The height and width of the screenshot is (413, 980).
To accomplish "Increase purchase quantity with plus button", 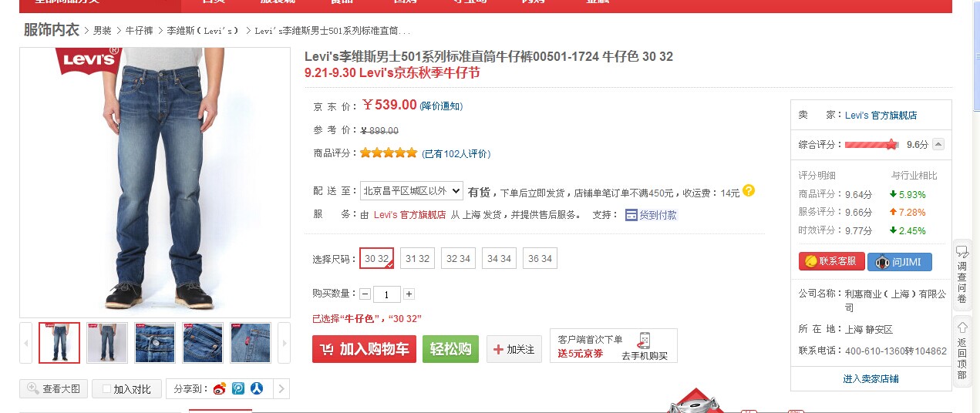I will [x=409, y=294].
